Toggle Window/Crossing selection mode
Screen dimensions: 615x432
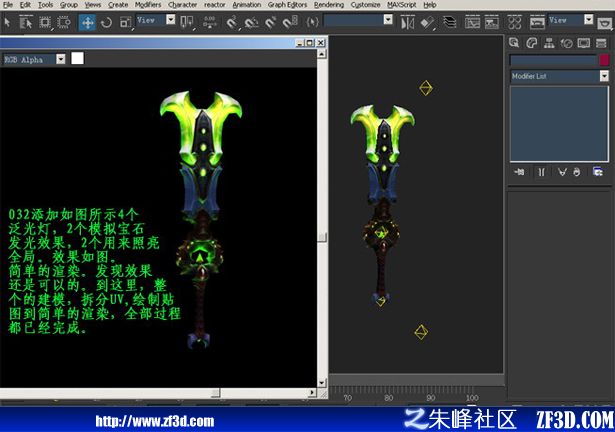click(x=64, y=22)
